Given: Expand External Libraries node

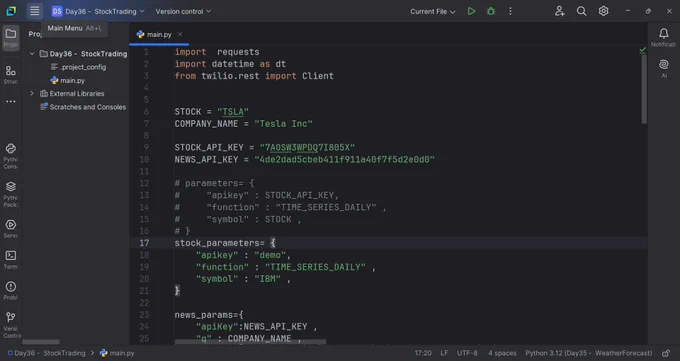Looking at the screenshot, I should [x=32, y=93].
